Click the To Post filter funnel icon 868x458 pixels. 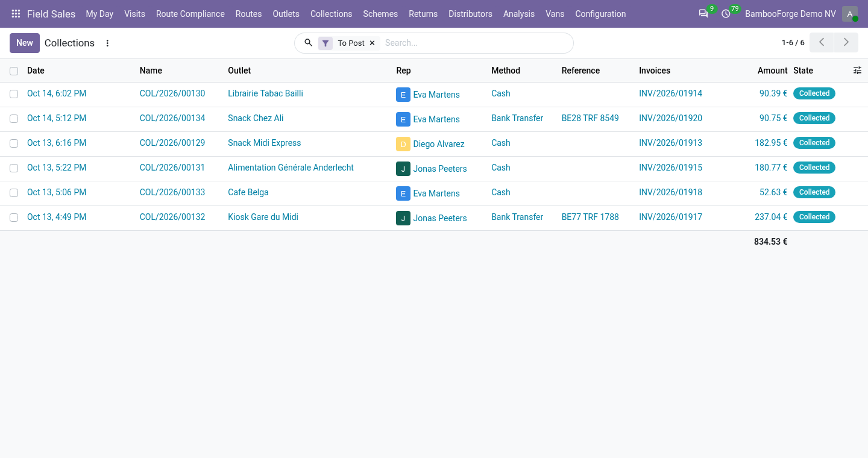pyautogui.click(x=325, y=43)
